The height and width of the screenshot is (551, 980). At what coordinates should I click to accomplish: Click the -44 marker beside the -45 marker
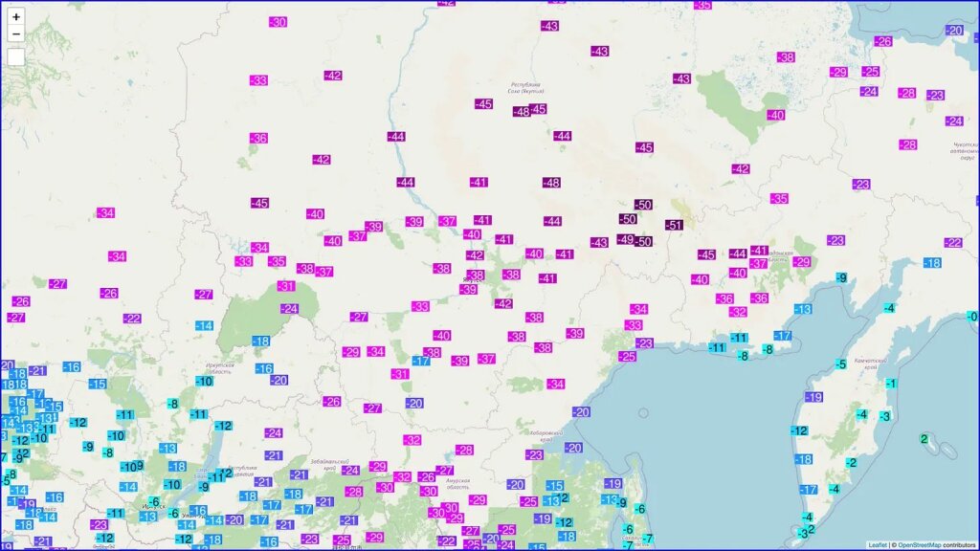pyautogui.click(x=736, y=253)
